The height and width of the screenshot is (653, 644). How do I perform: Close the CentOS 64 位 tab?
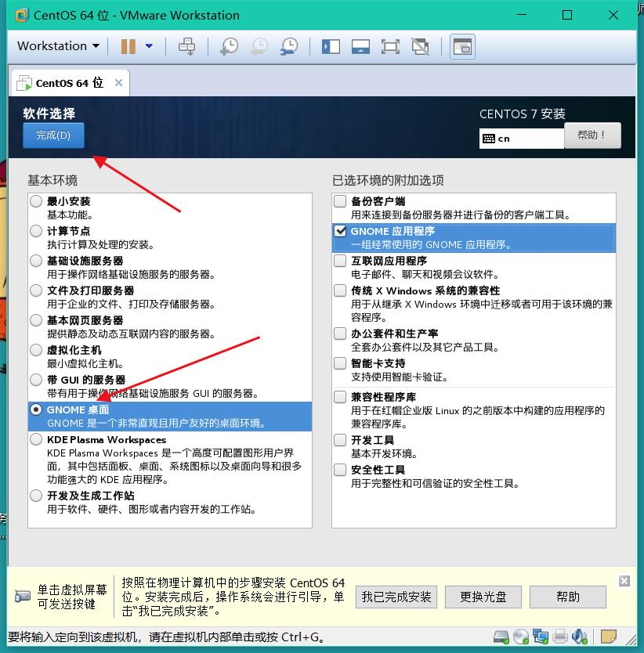(x=118, y=83)
